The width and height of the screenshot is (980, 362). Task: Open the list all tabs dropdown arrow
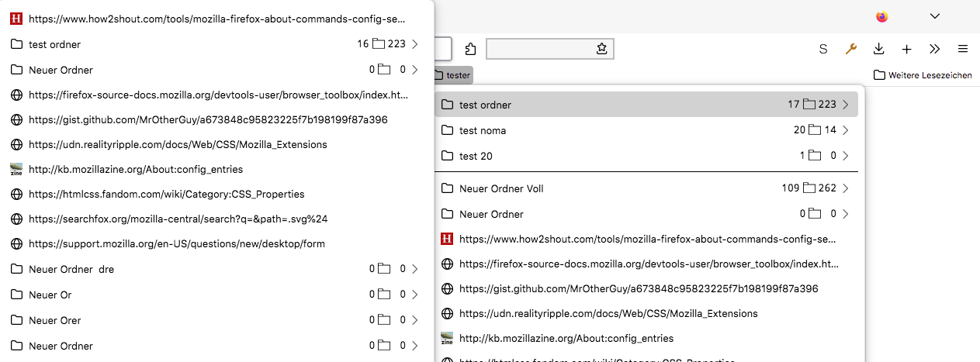935,16
